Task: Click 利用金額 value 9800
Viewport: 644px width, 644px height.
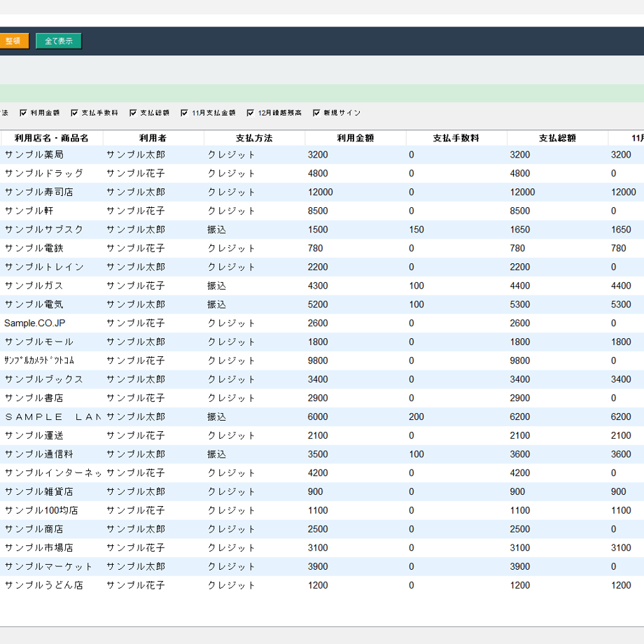Action: coord(318,360)
